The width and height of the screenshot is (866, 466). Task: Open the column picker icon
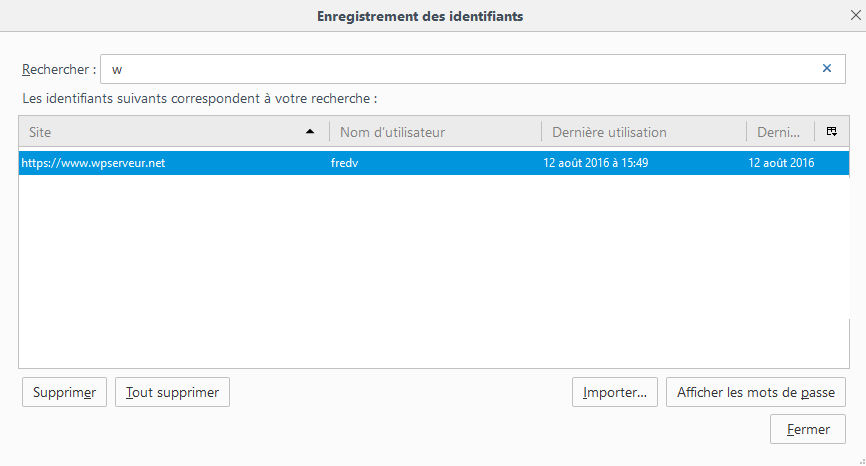click(x=832, y=132)
